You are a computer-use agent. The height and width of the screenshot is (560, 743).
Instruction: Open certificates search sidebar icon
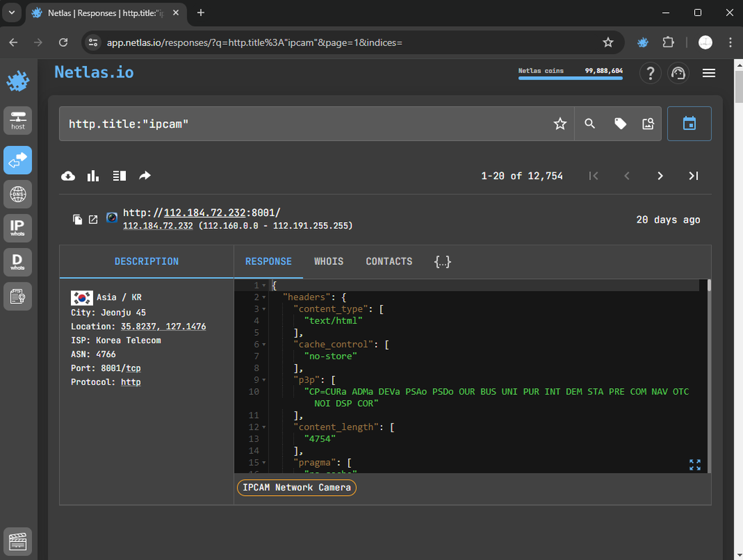tap(17, 296)
